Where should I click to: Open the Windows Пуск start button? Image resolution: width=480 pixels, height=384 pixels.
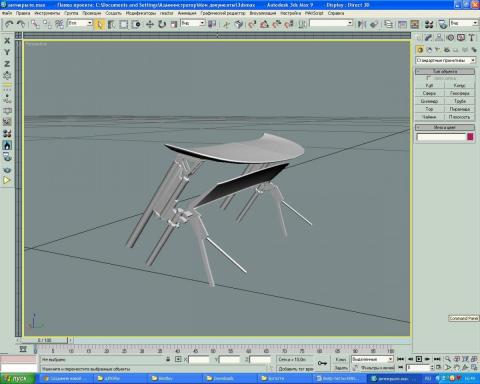click(x=18, y=379)
